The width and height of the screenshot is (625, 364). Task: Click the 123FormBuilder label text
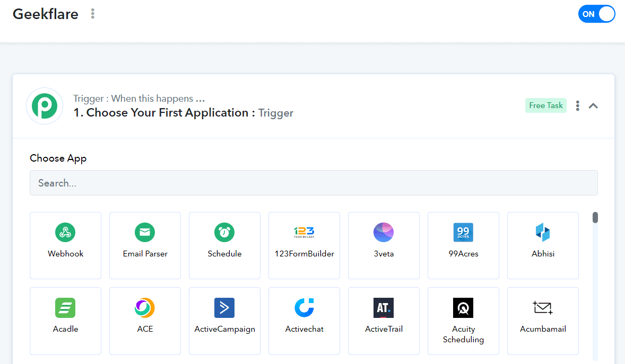click(x=304, y=254)
